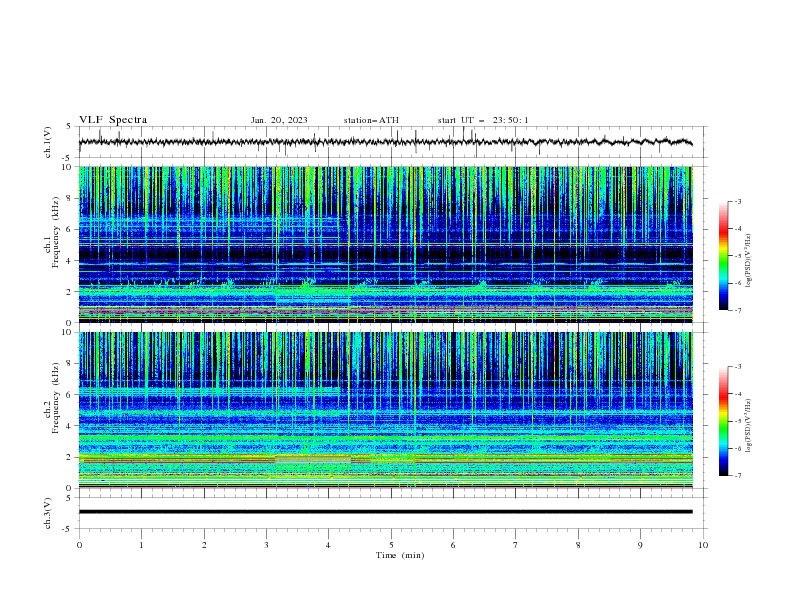Click the "VLF Spectra" plot title
792x612 pixels.
pos(113,120)
